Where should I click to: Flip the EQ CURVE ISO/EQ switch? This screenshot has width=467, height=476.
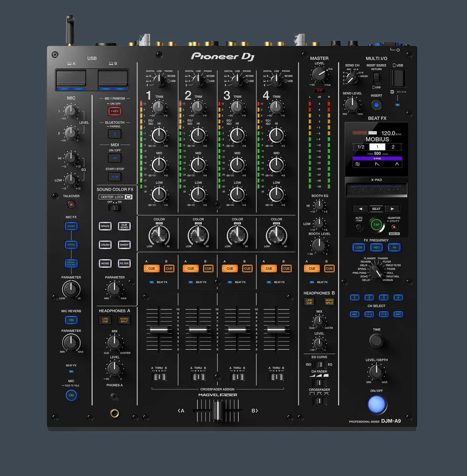319,364
